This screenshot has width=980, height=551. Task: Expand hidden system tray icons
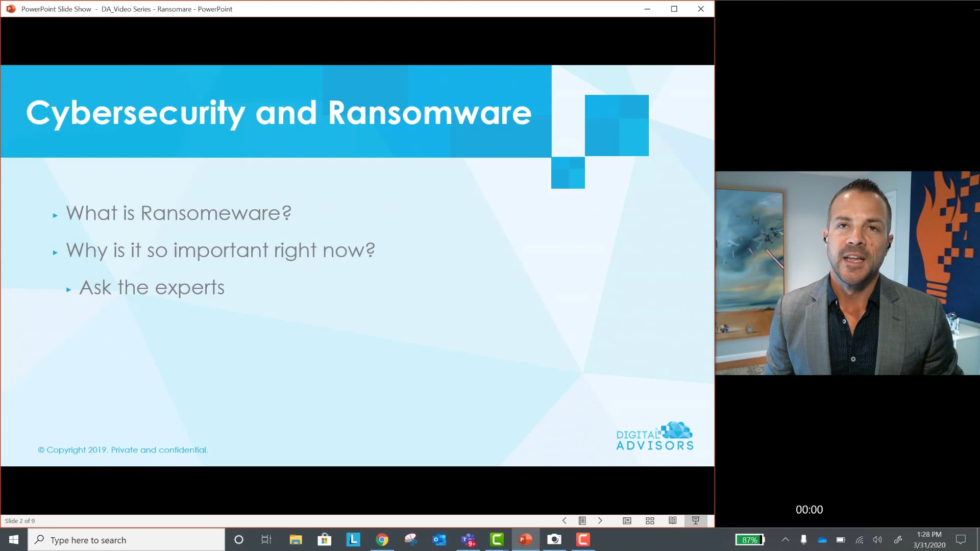tap(785, 539)
